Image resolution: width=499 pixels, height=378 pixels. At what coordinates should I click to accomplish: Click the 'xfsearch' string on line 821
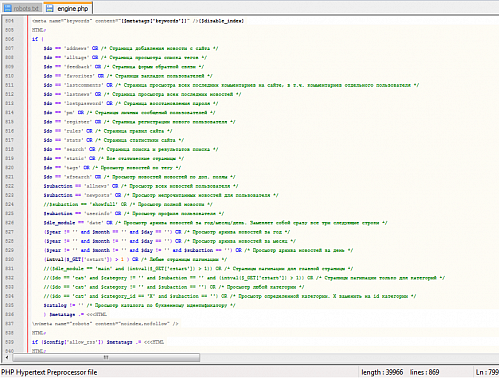click(x=78, y=177)
